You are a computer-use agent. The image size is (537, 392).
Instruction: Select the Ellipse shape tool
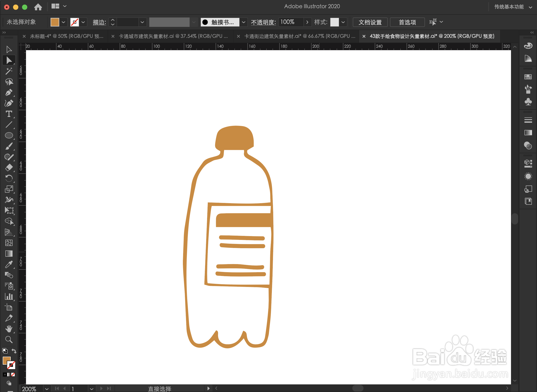point(9,135)
